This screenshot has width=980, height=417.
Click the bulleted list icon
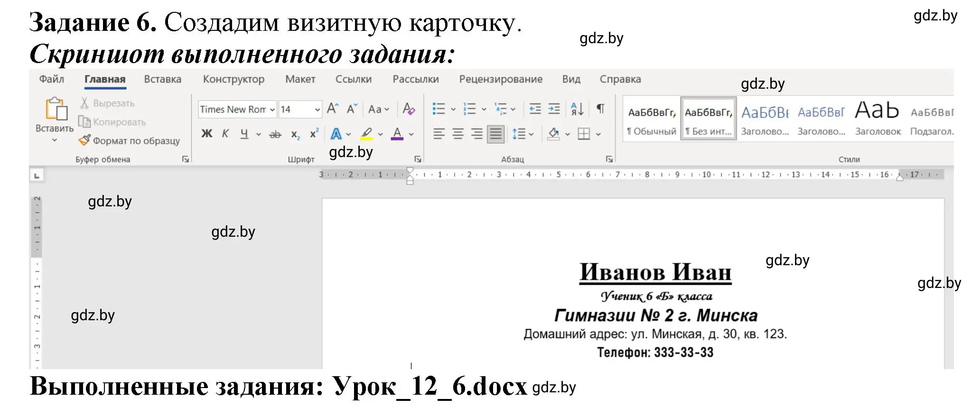pyautogui.click(x=439, y=109)
